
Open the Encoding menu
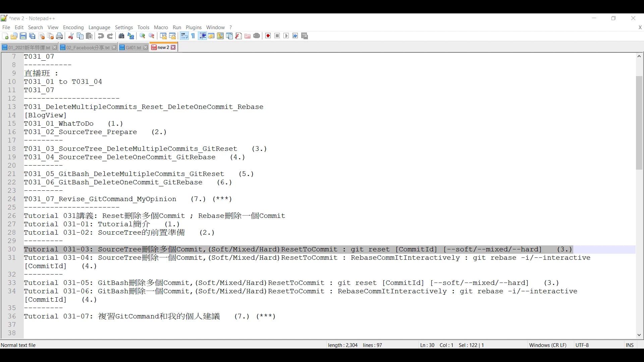(x=73, y=27)
